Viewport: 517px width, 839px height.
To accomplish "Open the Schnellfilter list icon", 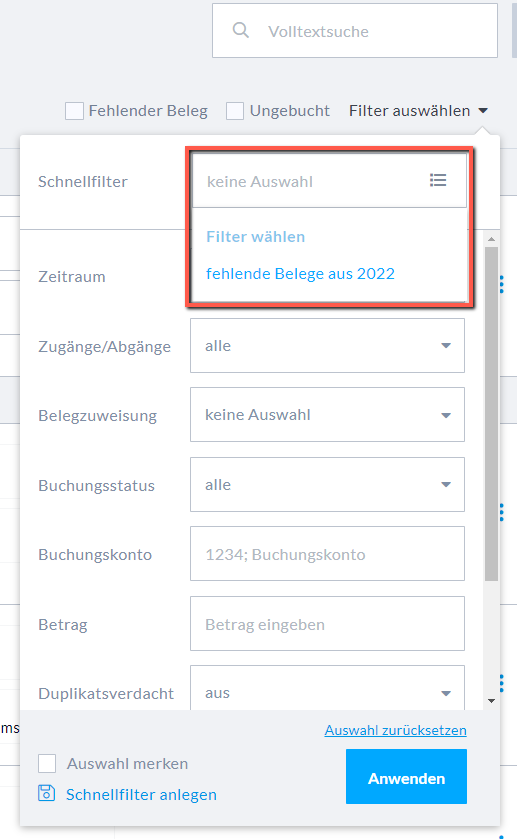I will pos(438,180).
